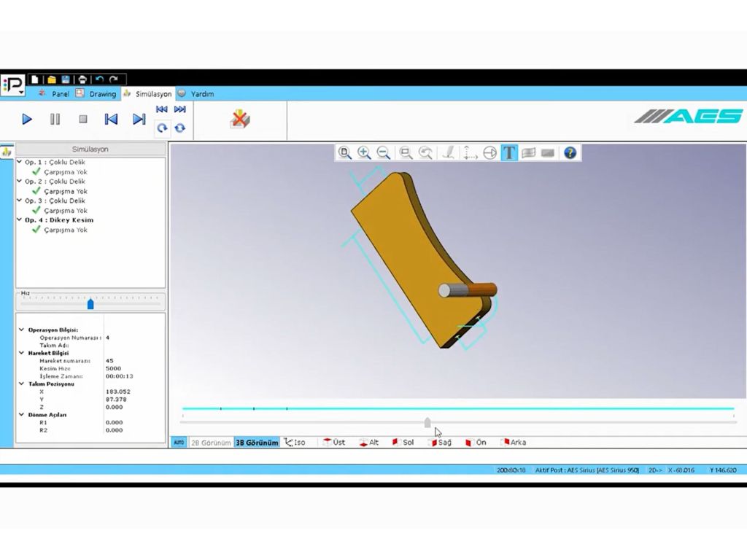The image size is (747, 560).
Task: Open the Drawing tab
Action: 102,94
